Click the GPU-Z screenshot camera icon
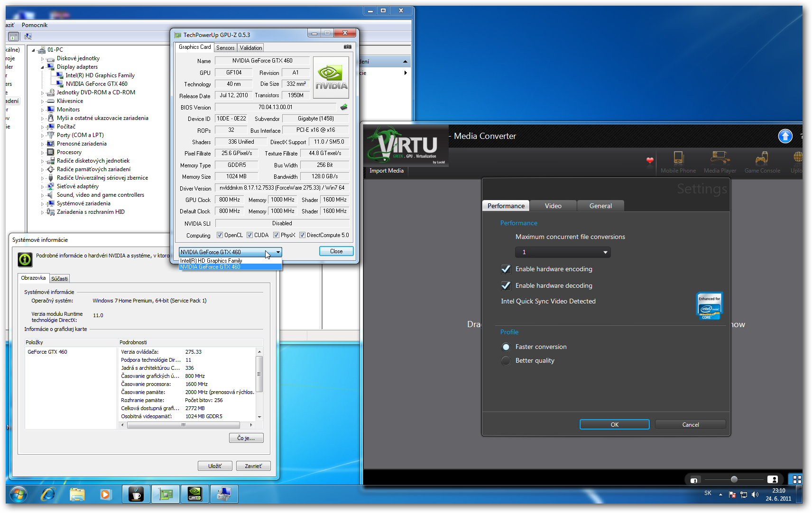Viewport: 812px width, 513px height. pyautogui.click(x=348, y=47)
